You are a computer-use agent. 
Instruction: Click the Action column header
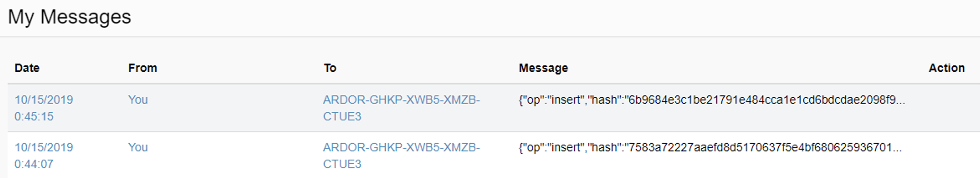click(947, 68)
